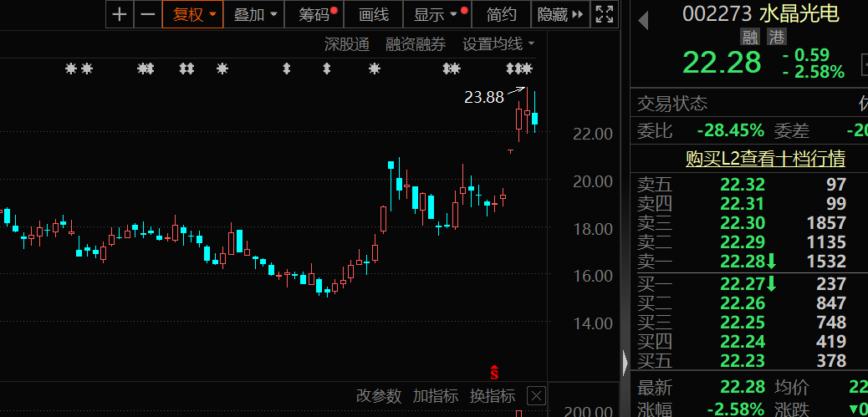This screenshot has width=868, height=417.
Task: Toggle the 简约 simple mode
Action: (x=502, y=14)
